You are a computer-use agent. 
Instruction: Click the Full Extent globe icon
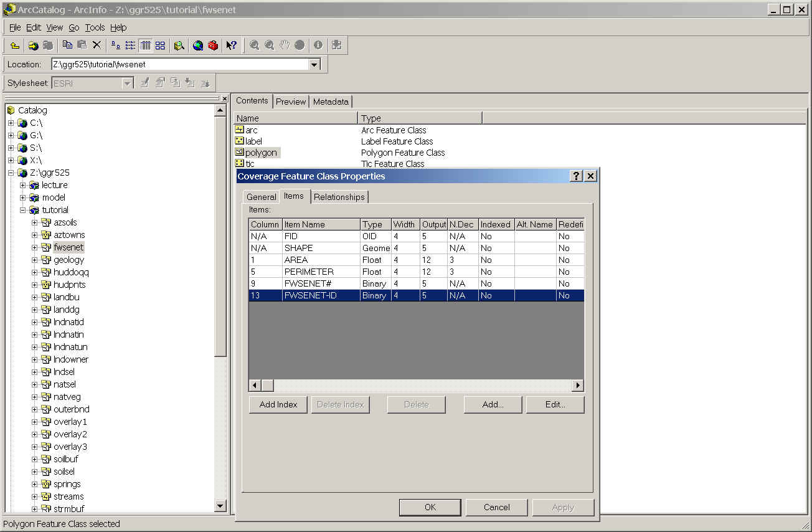click(300, 45)
